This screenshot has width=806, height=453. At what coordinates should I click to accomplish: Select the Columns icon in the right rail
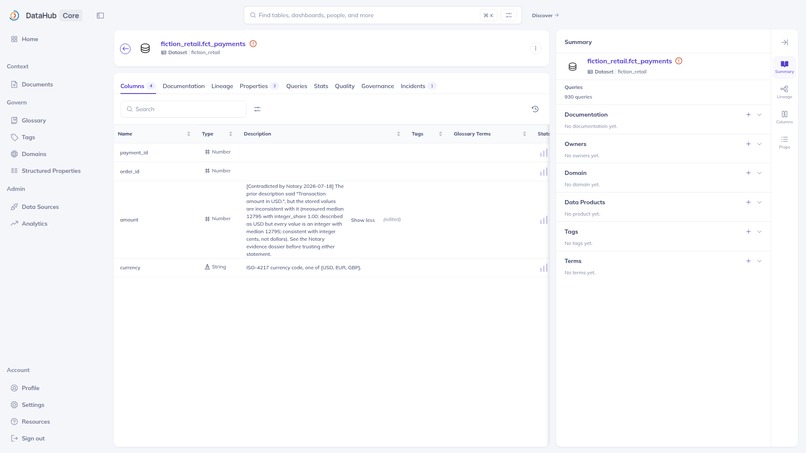[x=784, y=117]
